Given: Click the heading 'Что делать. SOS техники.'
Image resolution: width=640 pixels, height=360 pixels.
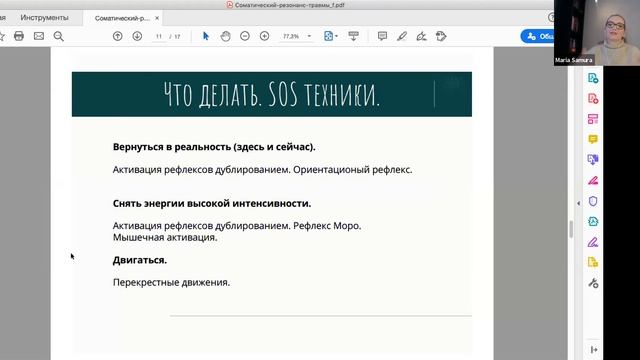Looking at the screenshot, I should (272, 94).
